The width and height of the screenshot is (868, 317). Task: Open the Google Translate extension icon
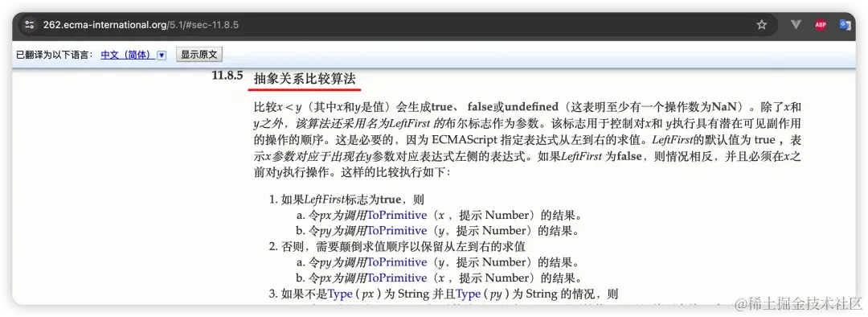(x=845, y=25)
